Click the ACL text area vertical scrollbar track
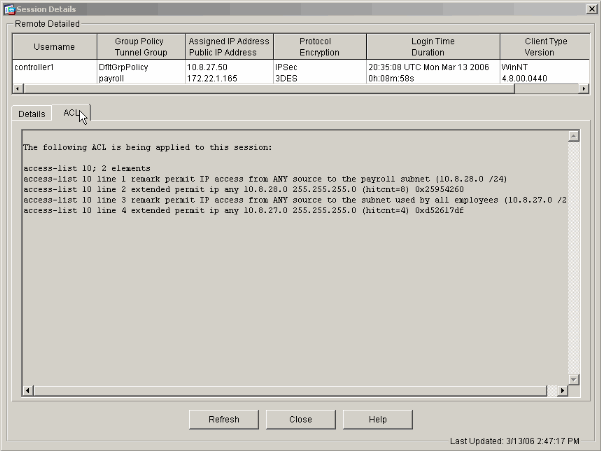The height and width of the screenshot is (451, 601). [573, 257]
